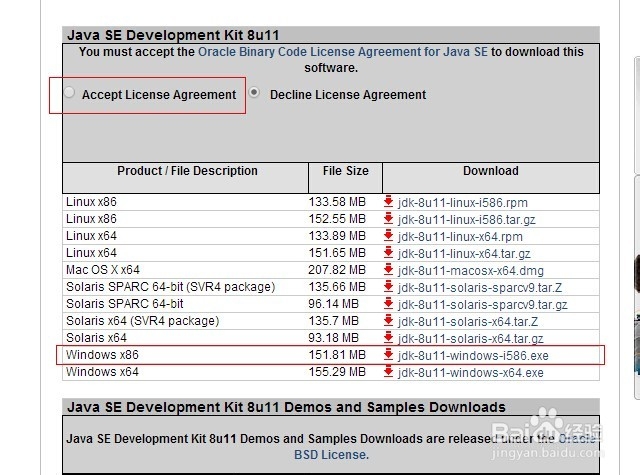Screen dimensions: 640x475
Task: Download jdk-8u11-windows-x64.exe file link
Action: (471, 373)
